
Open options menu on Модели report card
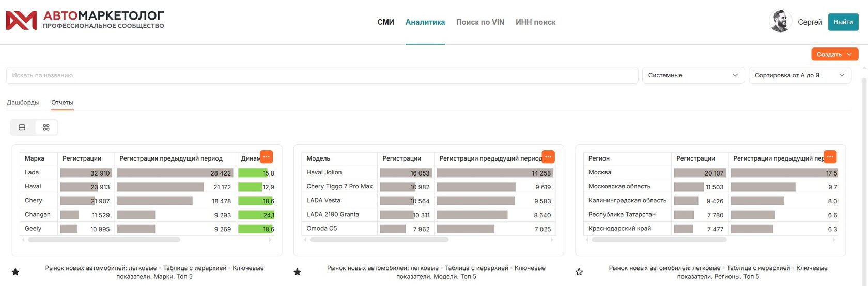tap(548, 156)
